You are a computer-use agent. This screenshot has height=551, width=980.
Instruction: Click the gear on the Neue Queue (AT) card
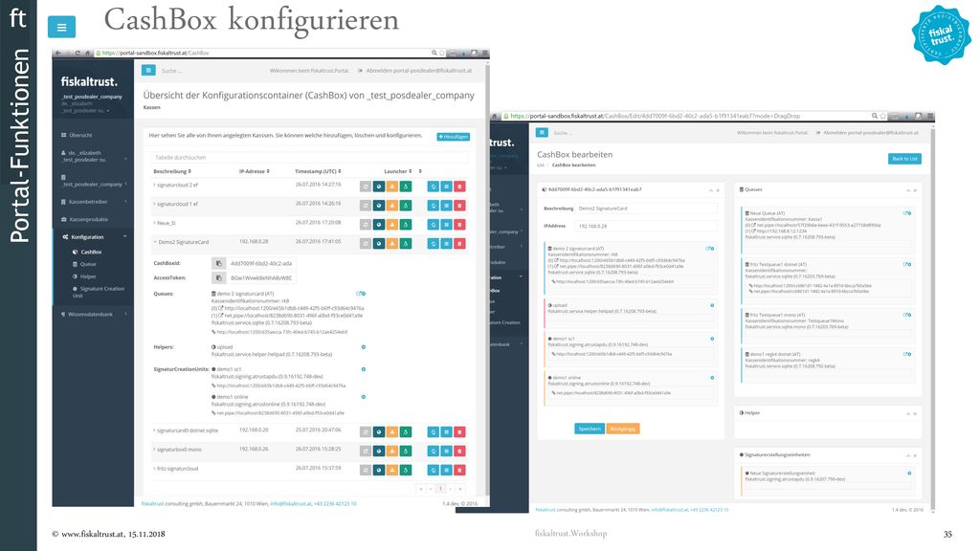click(907, 213)
